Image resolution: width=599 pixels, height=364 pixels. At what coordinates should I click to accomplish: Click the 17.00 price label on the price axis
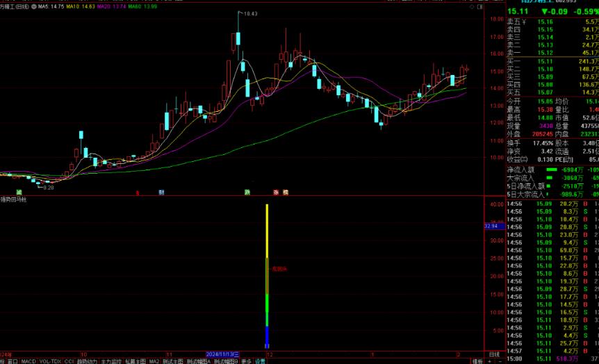[x=497, y=37]
